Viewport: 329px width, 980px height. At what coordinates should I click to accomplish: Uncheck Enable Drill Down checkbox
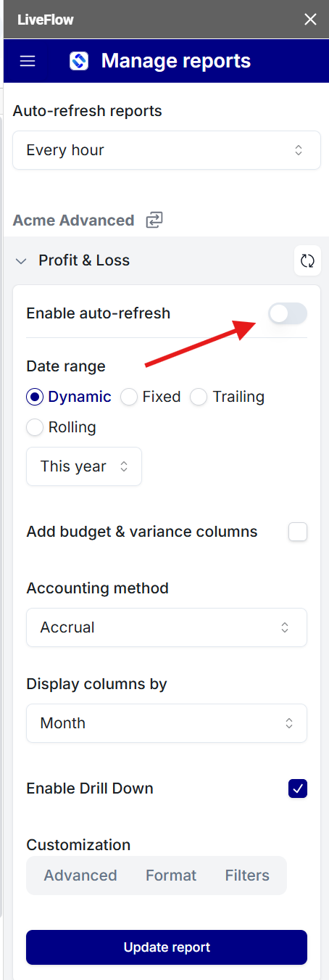tap(298, 788)
